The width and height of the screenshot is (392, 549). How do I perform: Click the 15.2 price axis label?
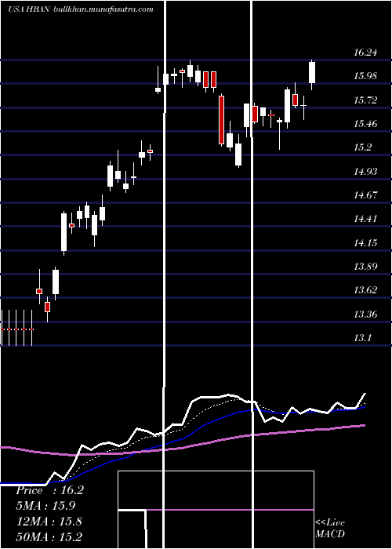tap(362, 147)
